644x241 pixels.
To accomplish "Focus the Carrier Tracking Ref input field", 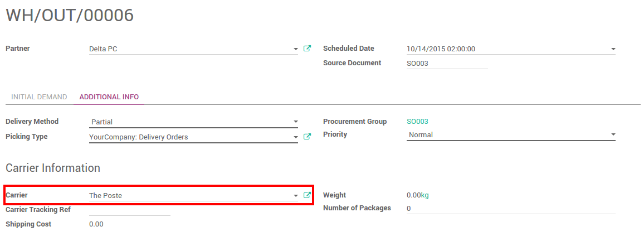I will click(x=129, y=210).
